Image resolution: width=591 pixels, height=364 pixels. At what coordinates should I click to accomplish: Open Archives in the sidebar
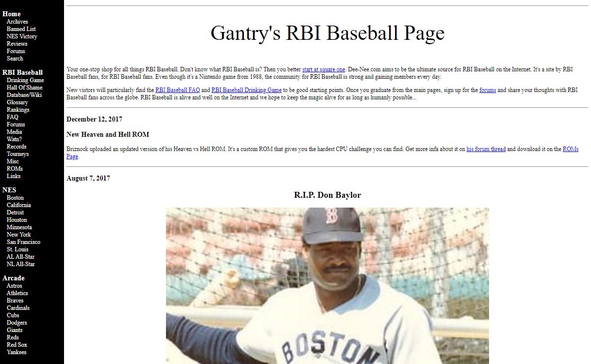pyautogui.click(x=17, y=22)
